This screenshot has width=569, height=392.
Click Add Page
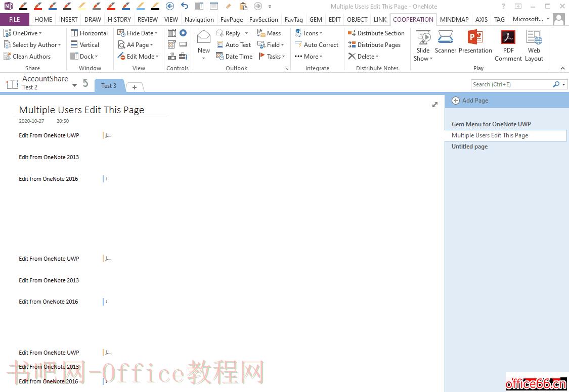point(470,101)
